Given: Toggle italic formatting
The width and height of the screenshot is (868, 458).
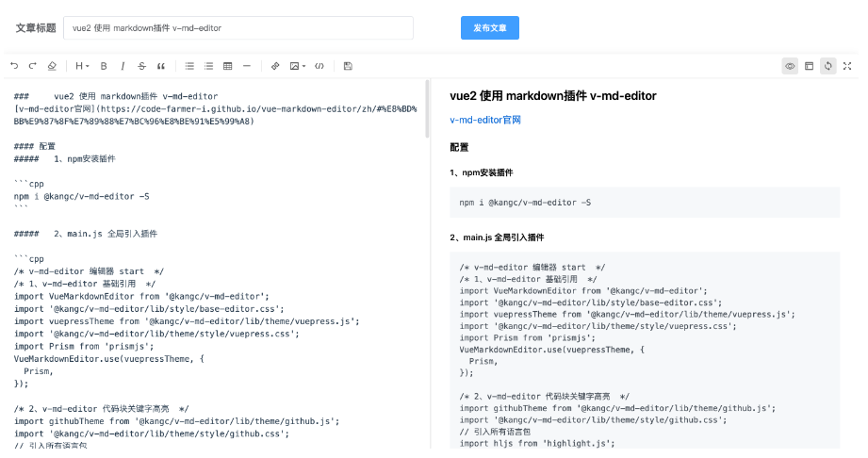Looking at the screenshot, I should [x=123, y=66].
